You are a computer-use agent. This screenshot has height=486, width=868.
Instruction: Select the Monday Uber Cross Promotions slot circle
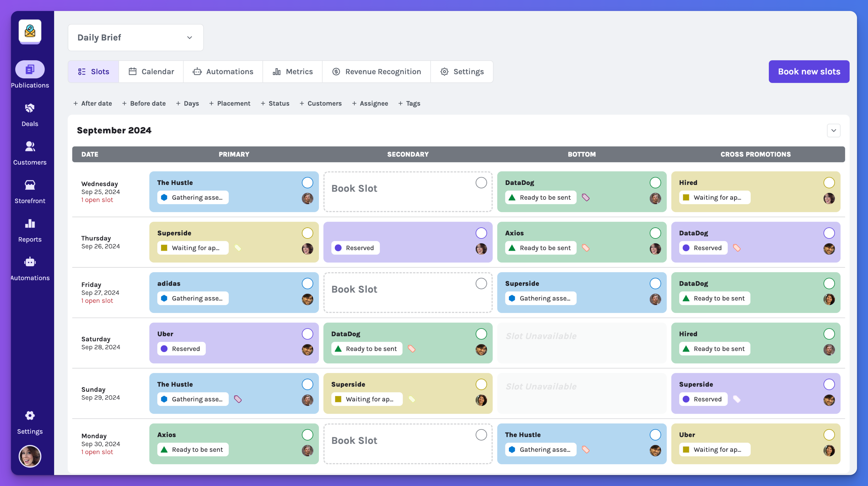(x=829, y=435)
